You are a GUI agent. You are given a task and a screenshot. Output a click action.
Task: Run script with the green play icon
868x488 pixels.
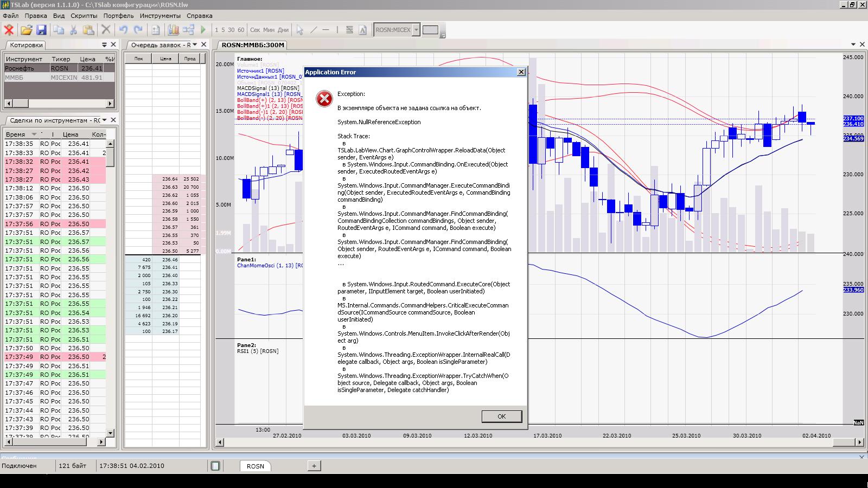pos(203,30)
